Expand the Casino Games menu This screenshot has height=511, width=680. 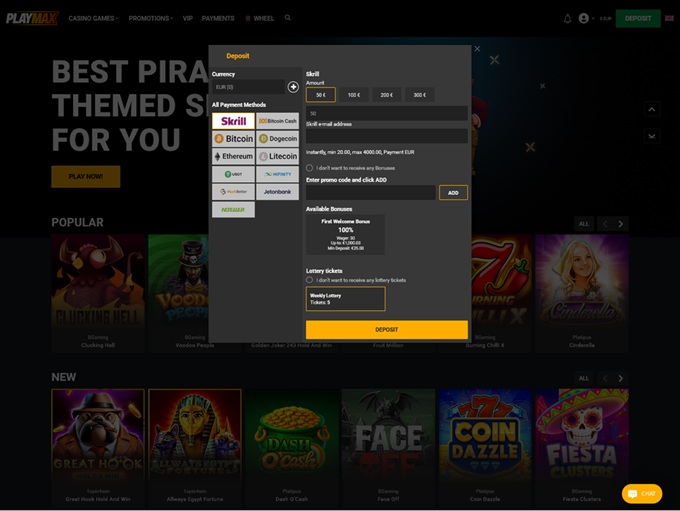[x=92, y=18]
